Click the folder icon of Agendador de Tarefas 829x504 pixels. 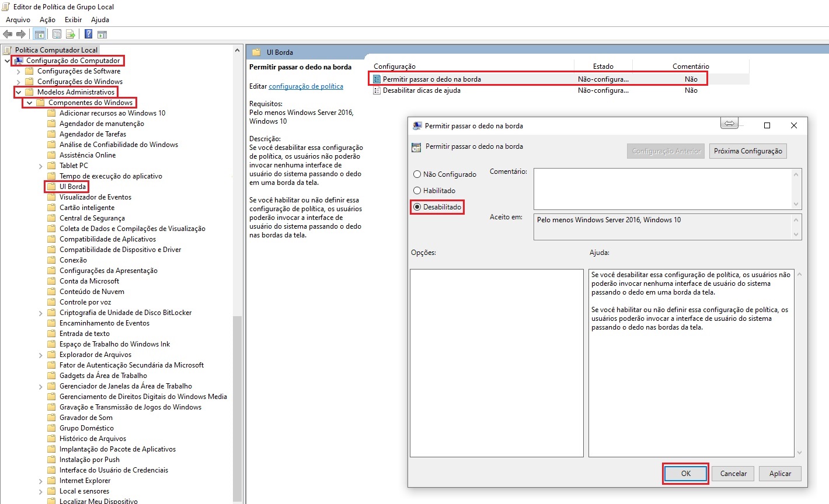51,134
